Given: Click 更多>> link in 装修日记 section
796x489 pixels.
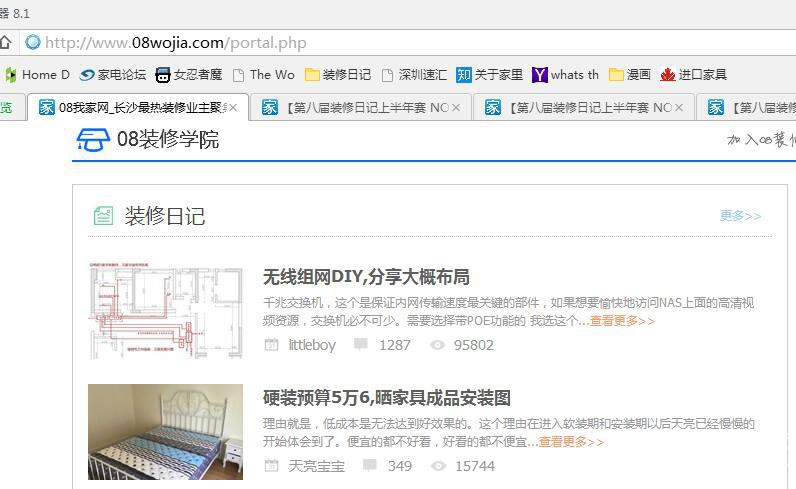Looking at the screenshot, I should coord(740,215).
